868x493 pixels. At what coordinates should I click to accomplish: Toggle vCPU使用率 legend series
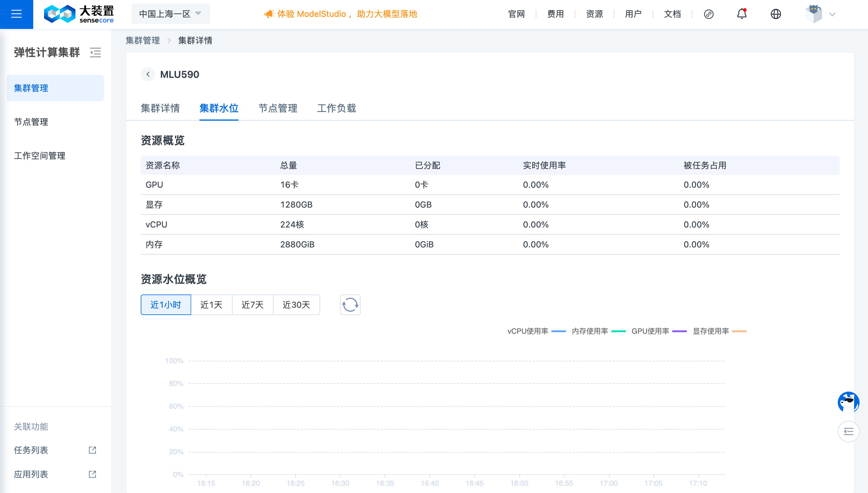tap(536, 331)
